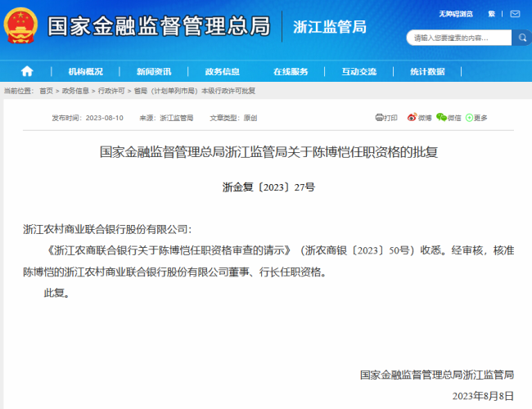
Task: Open 统计数据 menu
Action: point(427,71)
